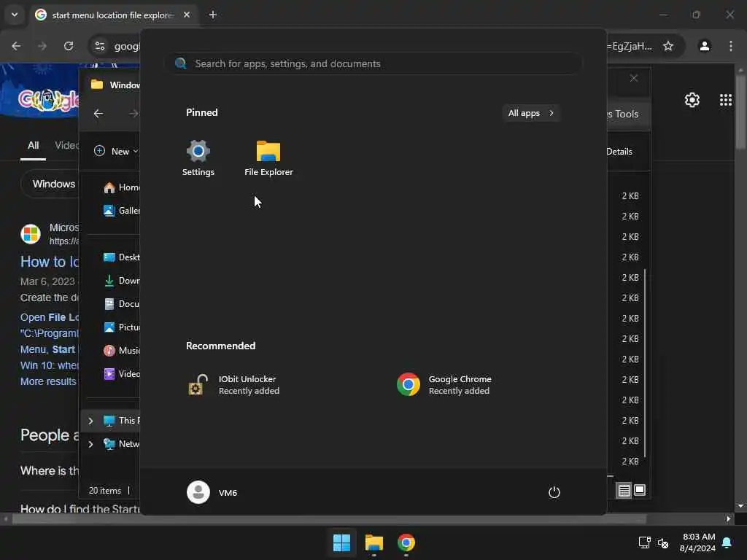Viewport: 747px width, 560px height.
Task: Select Videos in File Explorer sidebar
Action: pyautogui.click(x=121, y=374)
